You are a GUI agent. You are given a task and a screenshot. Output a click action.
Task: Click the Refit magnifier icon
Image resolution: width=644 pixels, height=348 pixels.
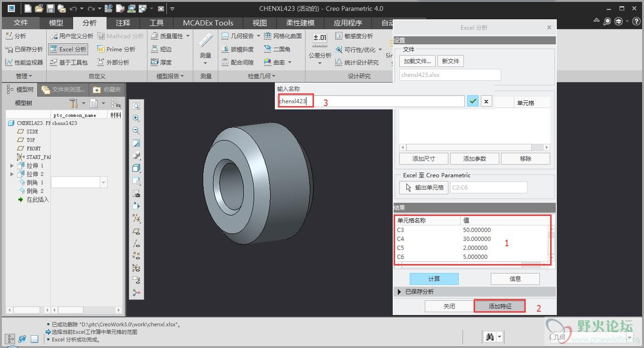[x=136, y=106]
